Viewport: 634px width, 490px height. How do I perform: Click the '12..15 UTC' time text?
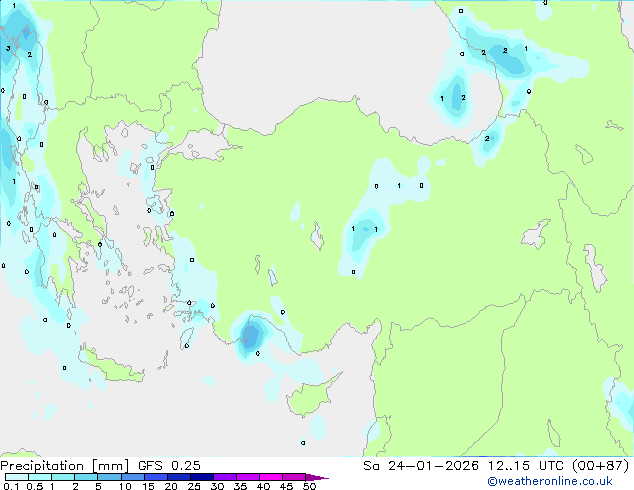[x=526, y=466]
